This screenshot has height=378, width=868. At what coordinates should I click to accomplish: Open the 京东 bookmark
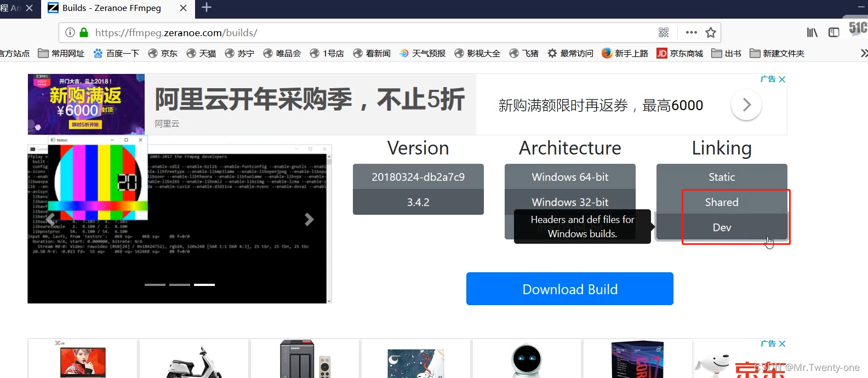point(163,53)
